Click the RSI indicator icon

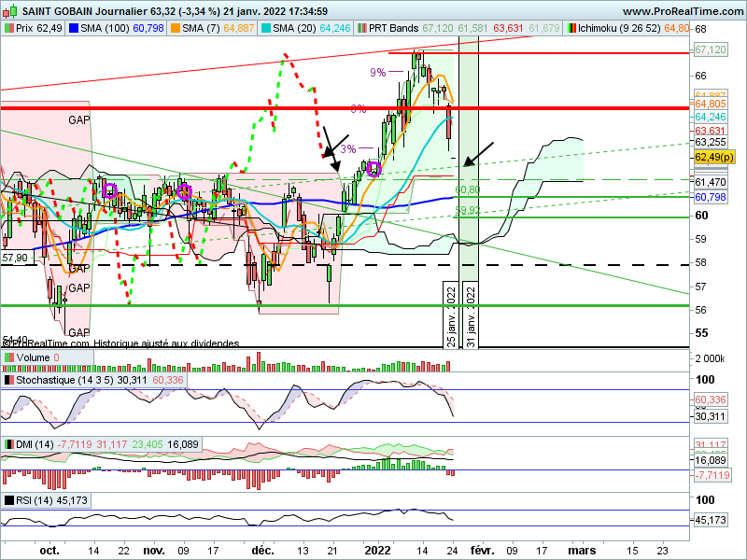point(8,500)
